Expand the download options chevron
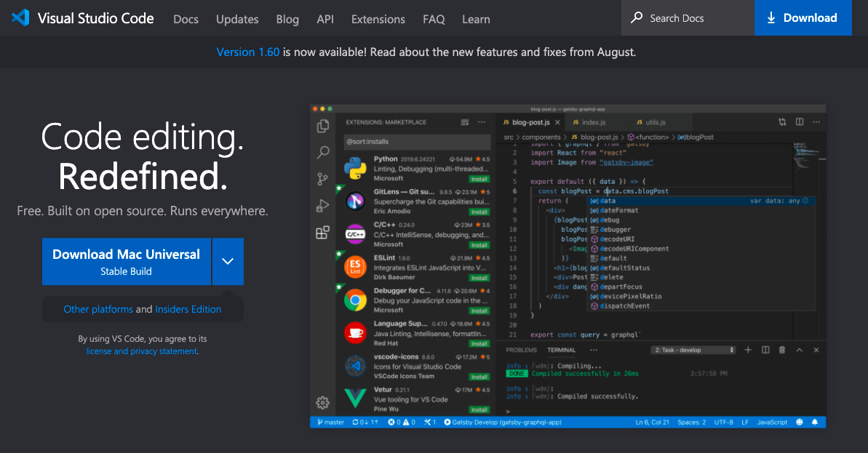 228,262
